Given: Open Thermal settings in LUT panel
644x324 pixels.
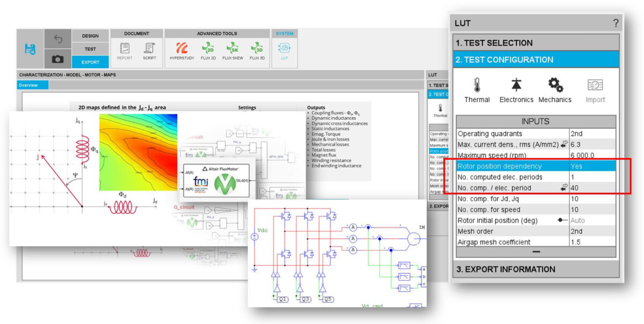Looking at the screenshot, I should [x=477, y=90].
